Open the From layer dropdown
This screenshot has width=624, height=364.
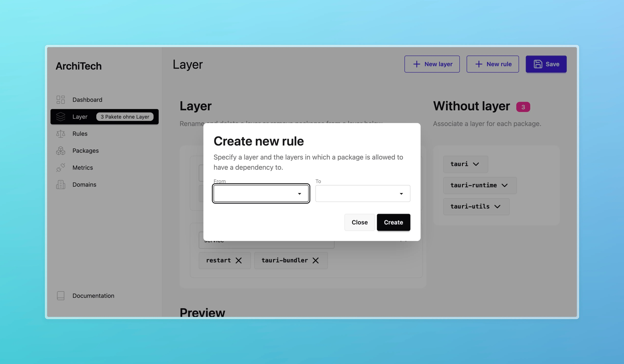pos(261,193)
